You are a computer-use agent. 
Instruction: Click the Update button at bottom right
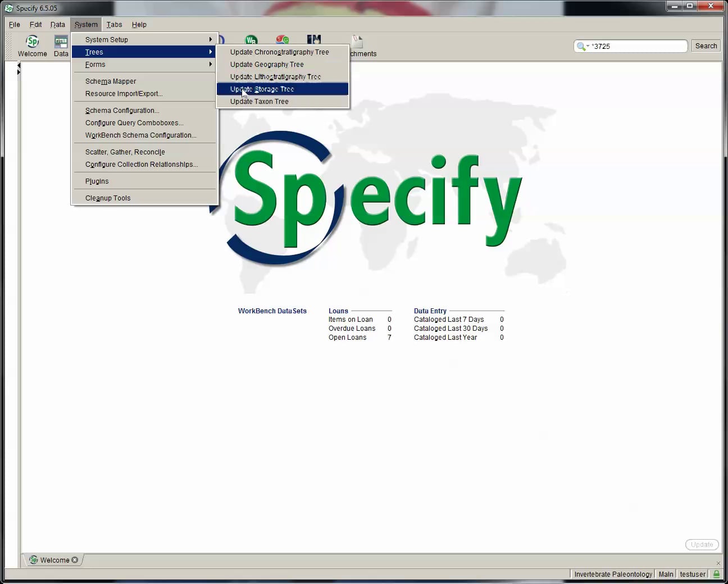click(x=702, y=544)
